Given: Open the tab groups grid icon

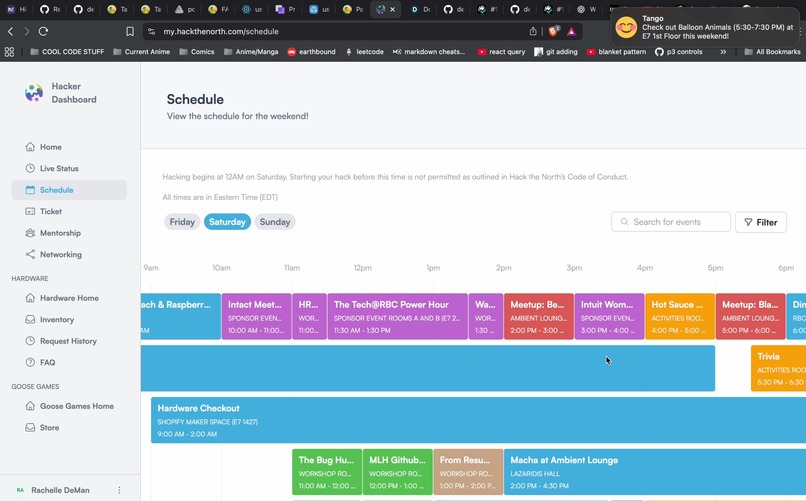Looking at the screenshot, I should [9, 52].
